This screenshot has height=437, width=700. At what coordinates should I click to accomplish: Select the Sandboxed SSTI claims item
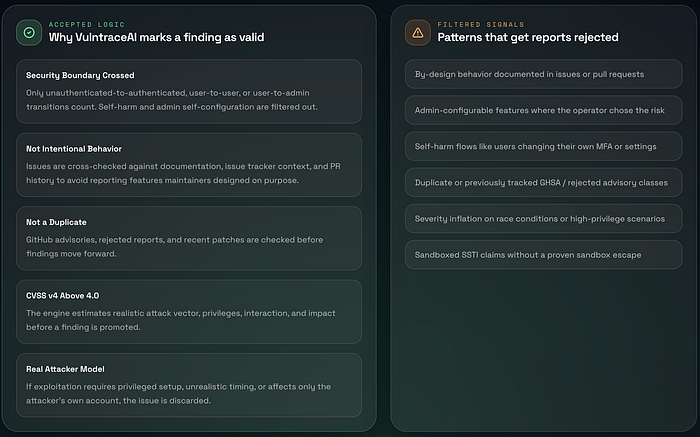(543, 255)
